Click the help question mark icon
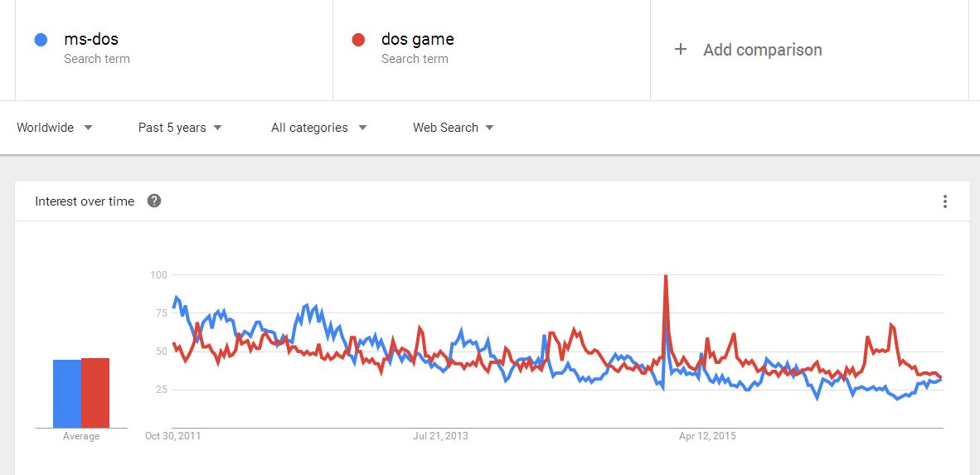Viewport: 980px width, 475px height. [154, 201]
